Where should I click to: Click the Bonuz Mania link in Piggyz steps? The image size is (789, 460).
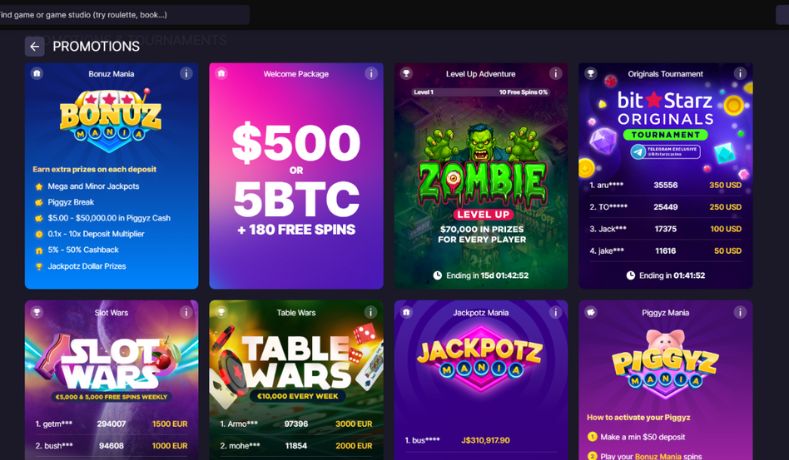click(x=657, y=456)
